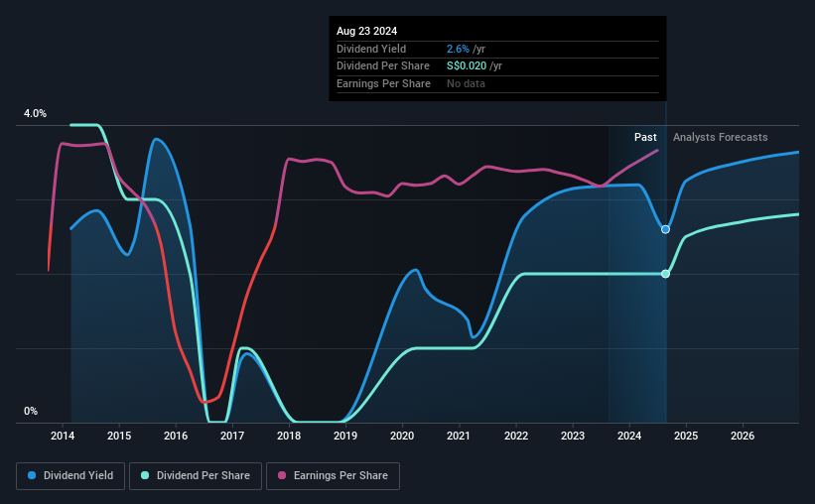Image resolution: width=815 pixels, height=504 pixels.
Task: Click the Dividend Yield tooltip row label
Action: coord(371,49)
